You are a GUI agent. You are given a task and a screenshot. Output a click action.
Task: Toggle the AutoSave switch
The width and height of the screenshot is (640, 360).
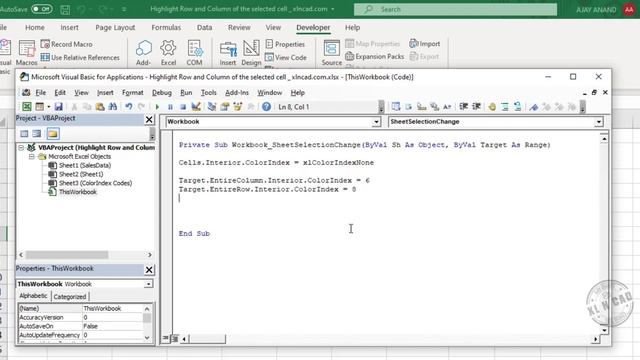(x=42, y=9)
